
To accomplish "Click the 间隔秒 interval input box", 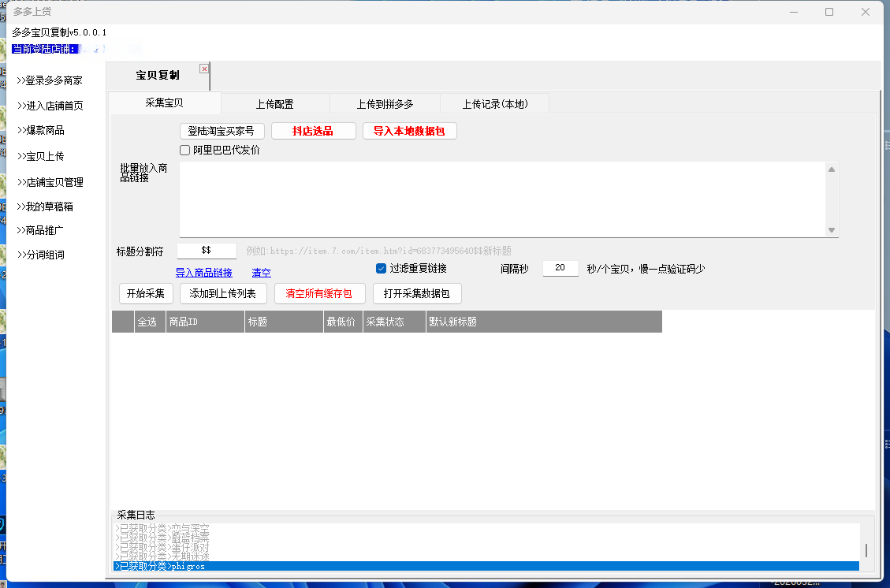I will 560,268.
